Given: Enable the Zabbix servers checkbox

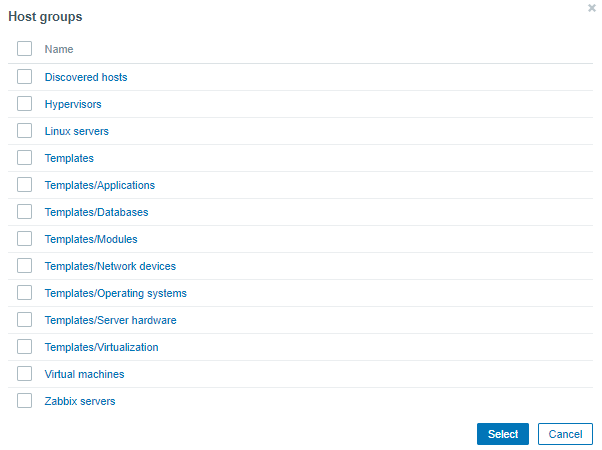Looking at the screenshot, I should (25, 401).
